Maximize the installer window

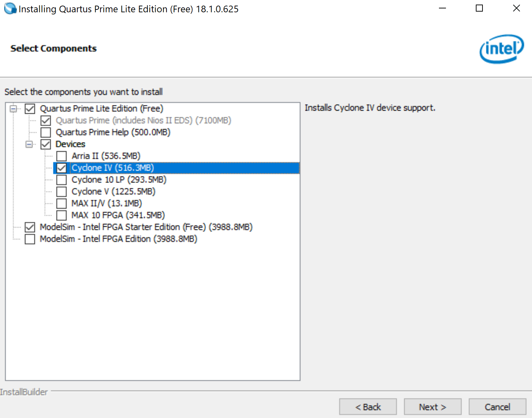(479, 8)
